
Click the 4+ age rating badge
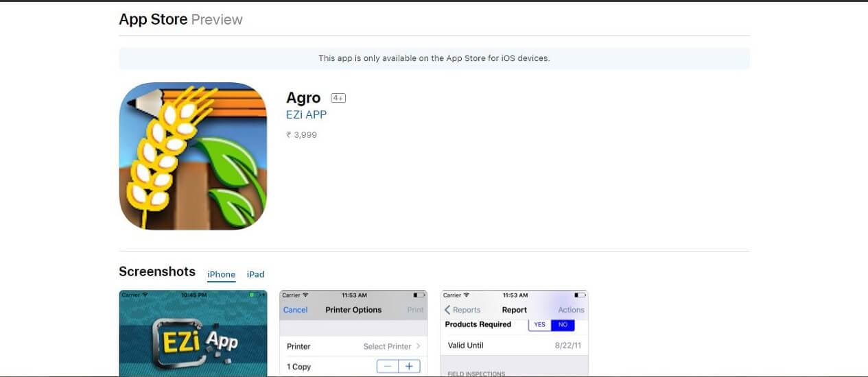click(338, 98)
